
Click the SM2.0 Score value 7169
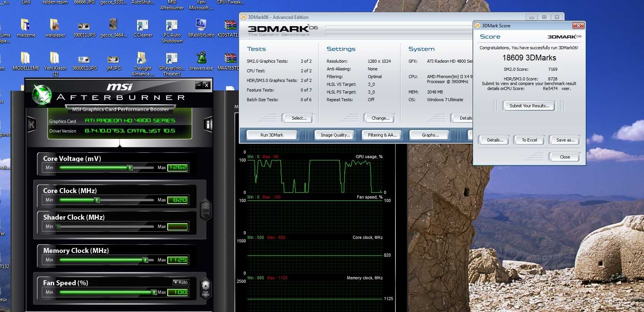553,69
